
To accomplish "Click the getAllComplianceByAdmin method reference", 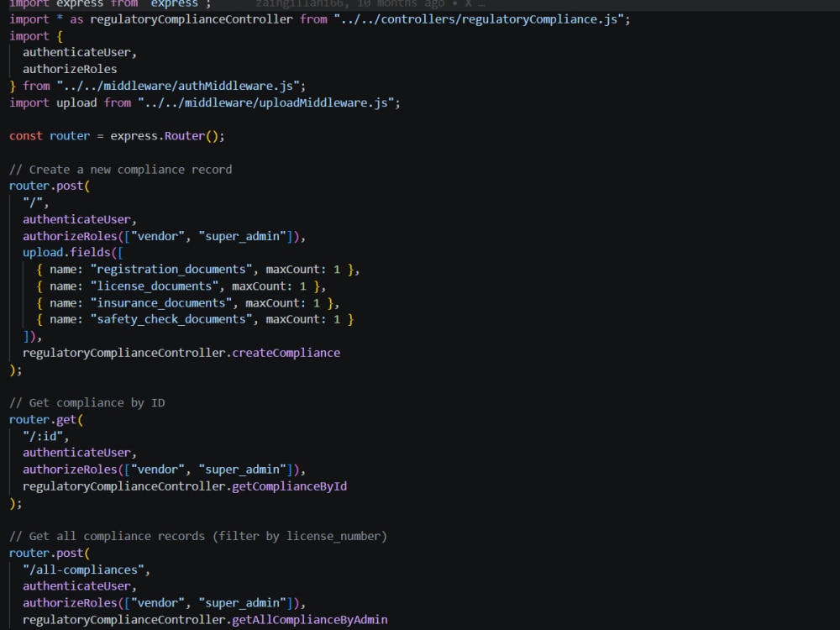I will [310, 619].
